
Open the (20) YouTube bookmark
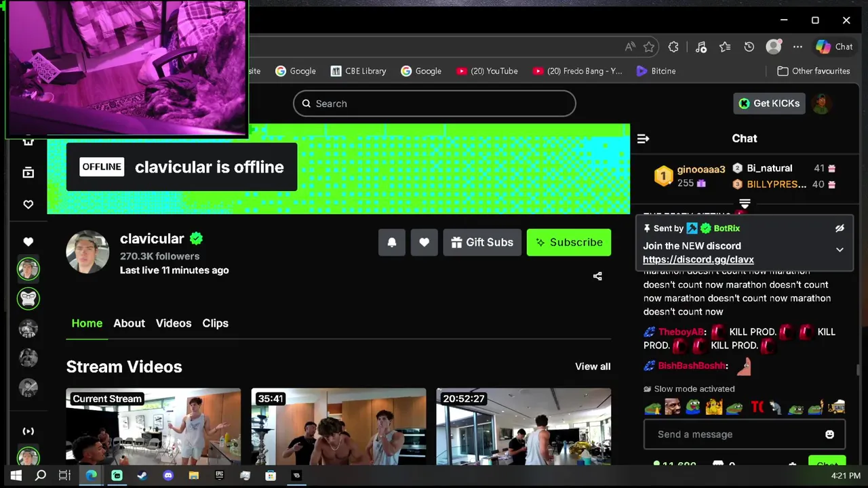[487, 70]
